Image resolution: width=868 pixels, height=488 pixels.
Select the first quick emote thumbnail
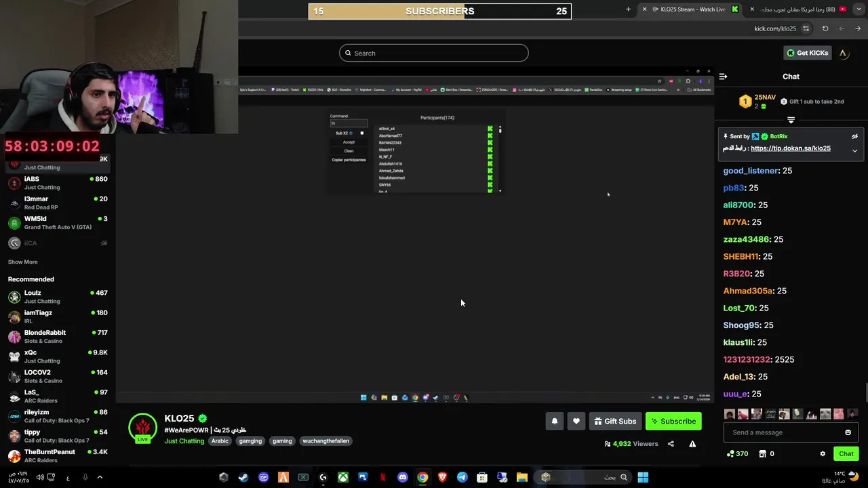(x=729, y=414)
